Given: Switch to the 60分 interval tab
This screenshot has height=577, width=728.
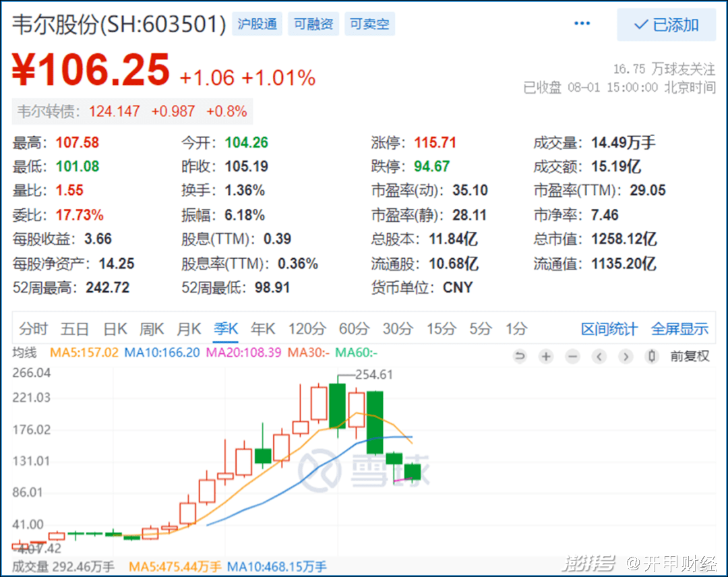Looking at the screenshot, I should [x=354, y=329].
